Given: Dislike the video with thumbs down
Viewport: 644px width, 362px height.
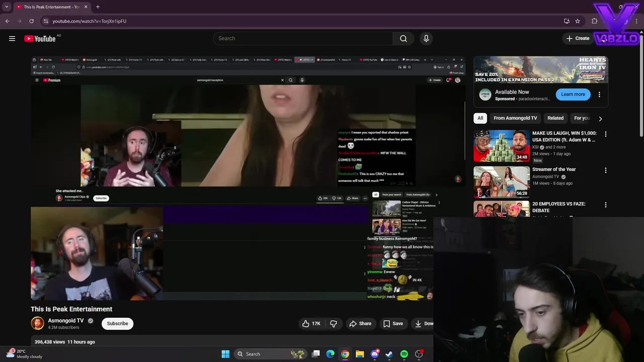Looking at the screenshot, I should click(x=333, y=324).
